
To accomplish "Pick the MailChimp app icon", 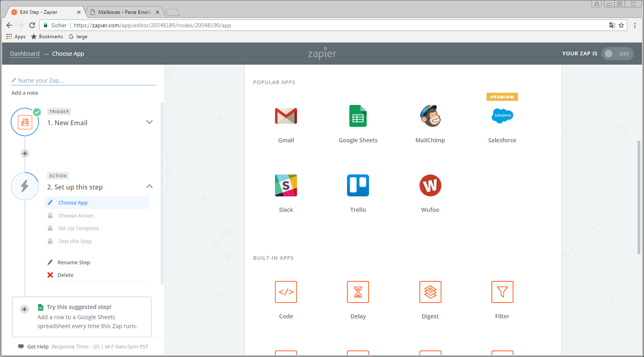I will coord(430,116).
